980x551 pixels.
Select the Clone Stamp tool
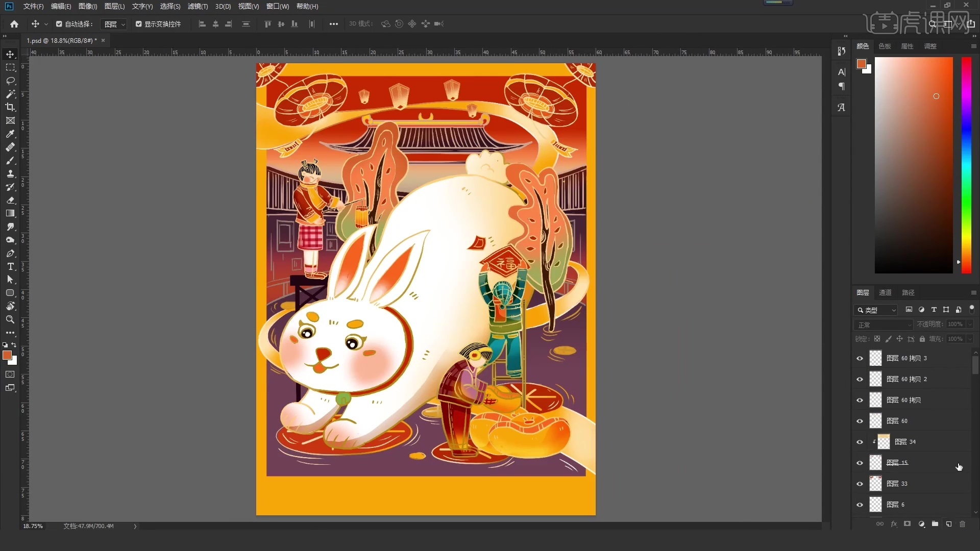[10, 173]
